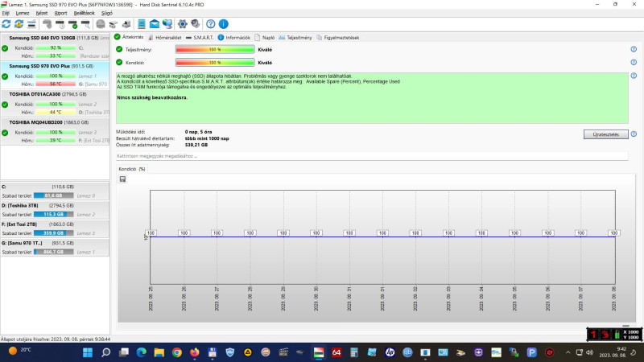Click the send email envelope icon
Image resolution: width=644 pixels, height=362 pixels.
pos(154,24)
